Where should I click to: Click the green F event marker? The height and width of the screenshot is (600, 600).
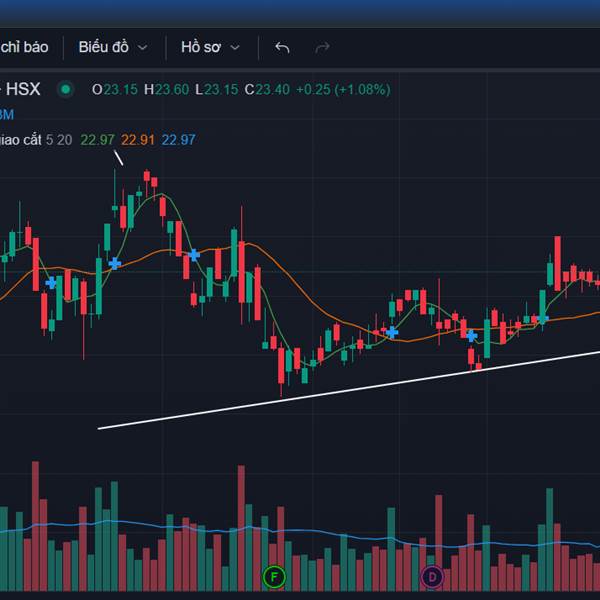click(274, 577)
